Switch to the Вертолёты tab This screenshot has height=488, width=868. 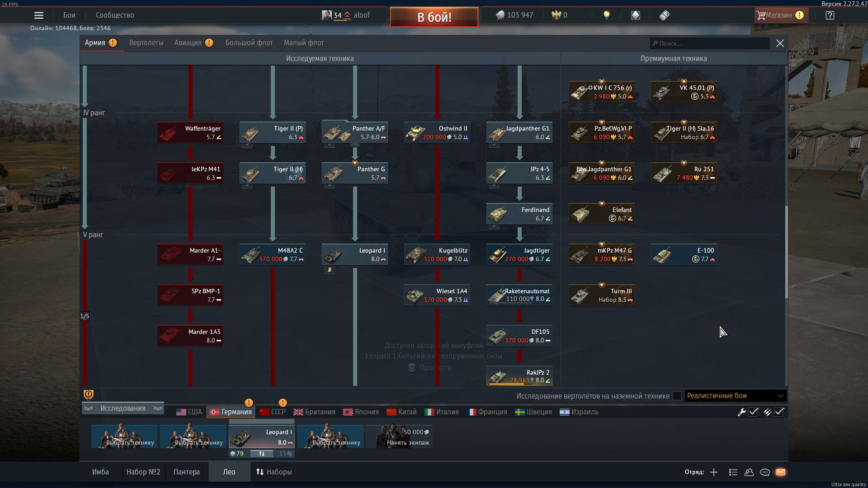click(x=146, y=43)
